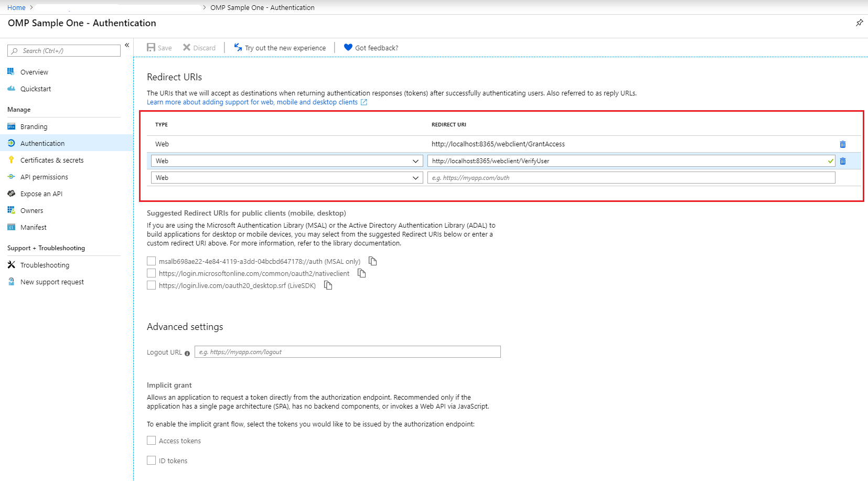Click Try out the new experience
This screenshot has height=481, width=868.
tap(280, 48)
